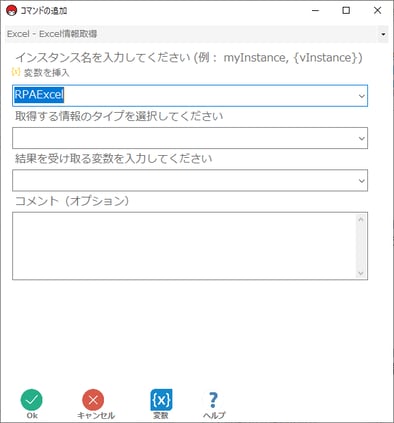Close the コマンドの追加 dialog
Image resolution: width=394 pixels, height=423 pixels.
[377, 11]
